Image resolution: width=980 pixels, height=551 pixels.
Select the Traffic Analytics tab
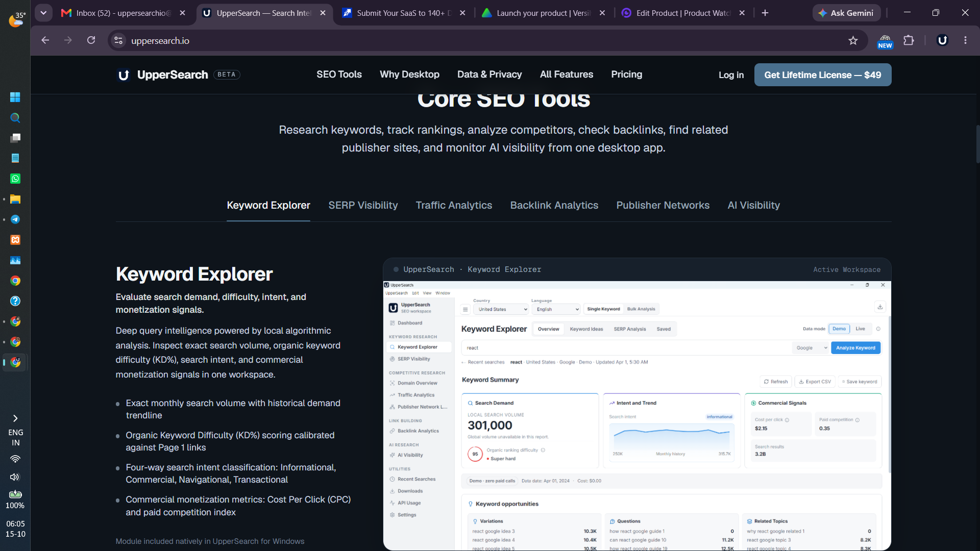pos(454,205)
